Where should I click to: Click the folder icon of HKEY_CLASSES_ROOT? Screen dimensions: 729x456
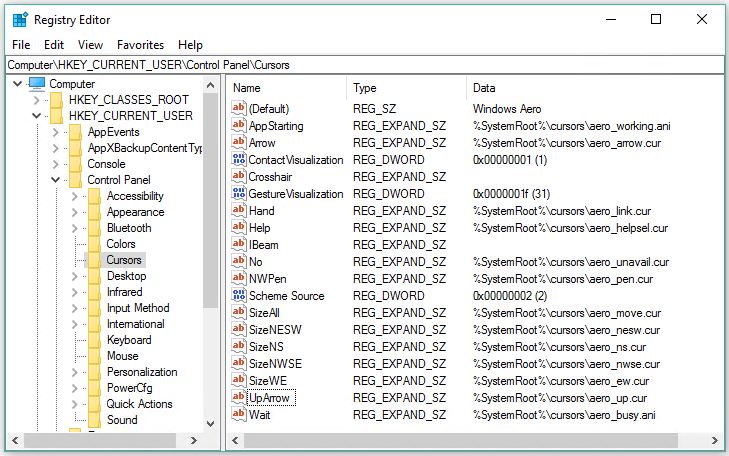[x=57, y=100]
